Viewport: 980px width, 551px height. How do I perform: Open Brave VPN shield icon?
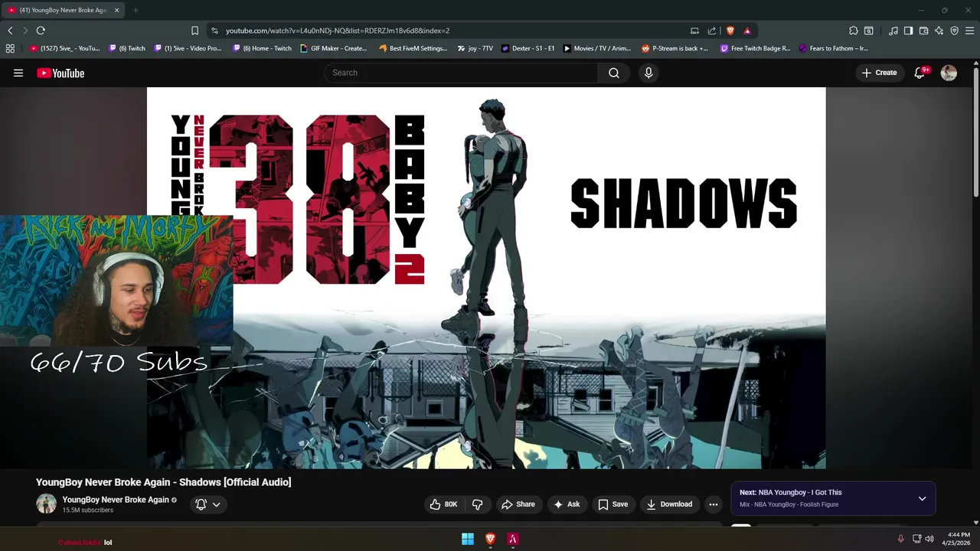coord(954,31)
